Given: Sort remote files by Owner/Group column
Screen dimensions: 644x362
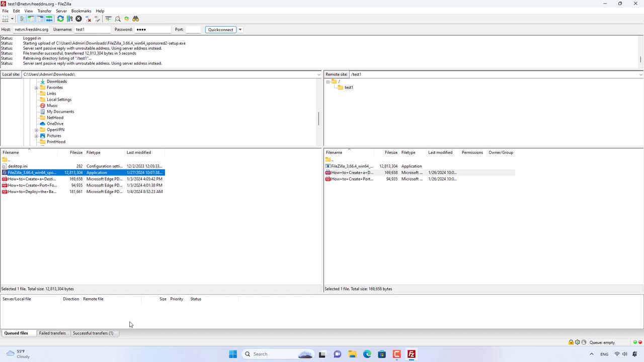Looking at the screenshot, I should click(501, 152).
